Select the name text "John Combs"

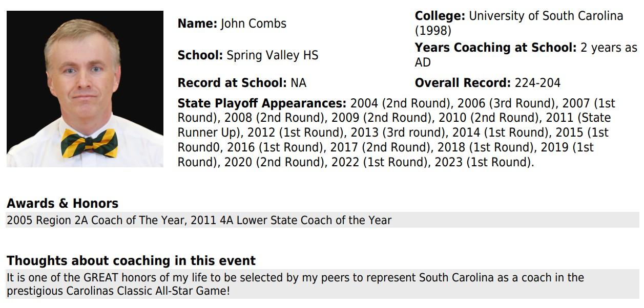click(x=254, y=24)
